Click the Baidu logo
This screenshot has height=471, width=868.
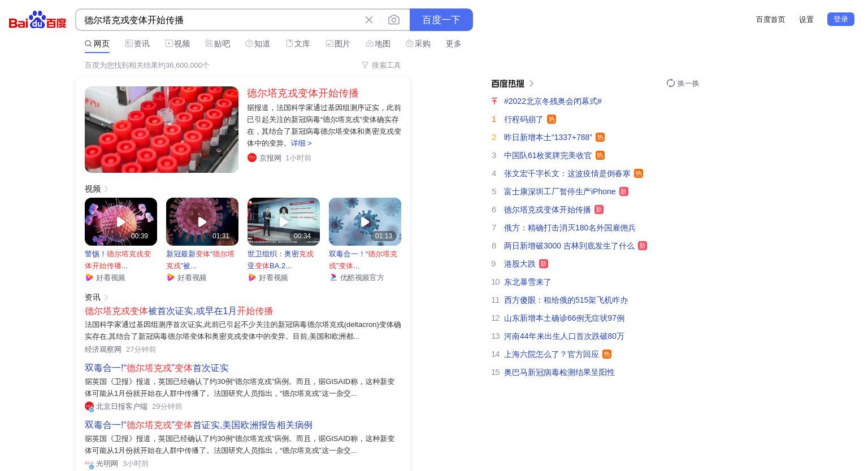coord(37,20)
